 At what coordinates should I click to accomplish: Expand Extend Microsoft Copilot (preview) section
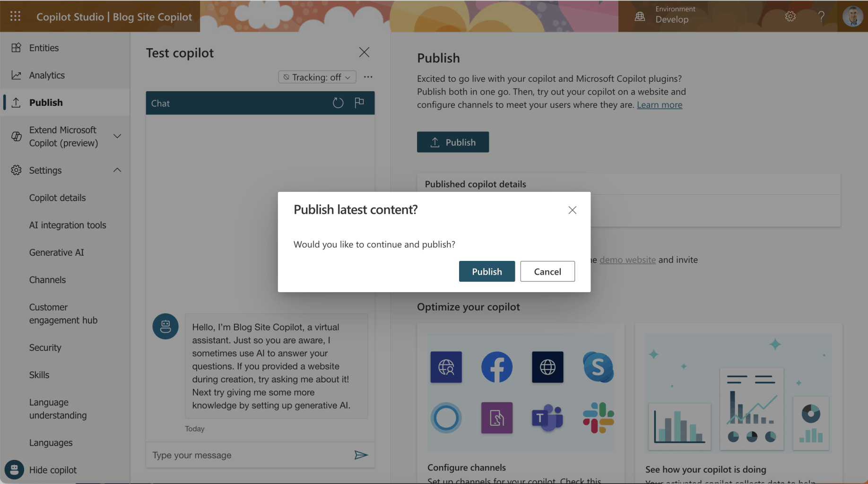click(x=117, y=136)
